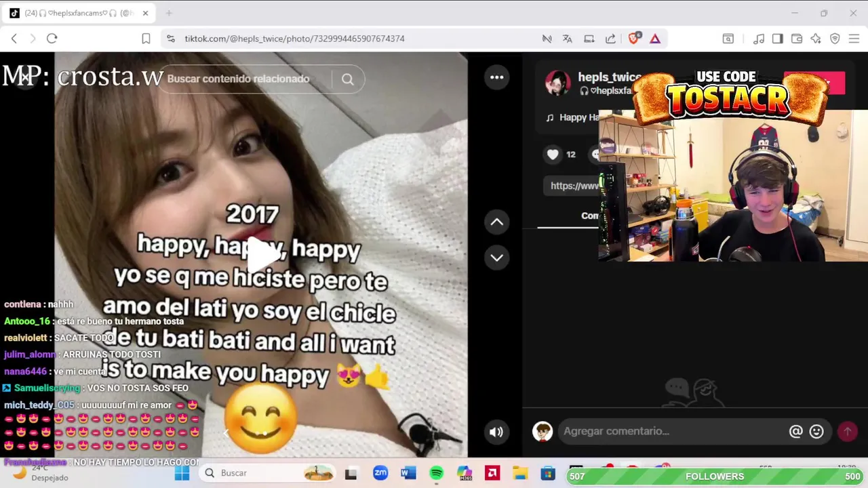The height and width of the screenshot is (488, 868).
Task: Go to next TikTok post down arrow
Action: [x=496, y=258]
